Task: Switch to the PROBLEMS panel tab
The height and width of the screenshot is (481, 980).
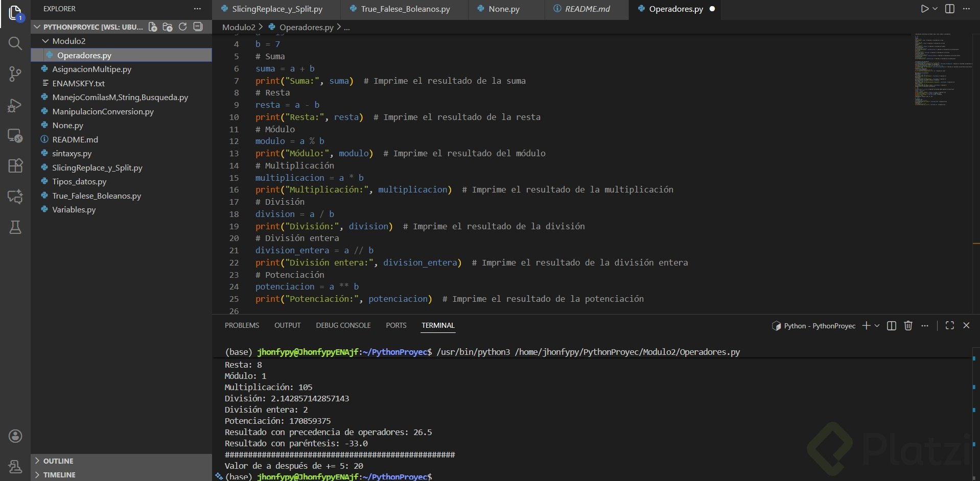Action: tap(242, 325)
